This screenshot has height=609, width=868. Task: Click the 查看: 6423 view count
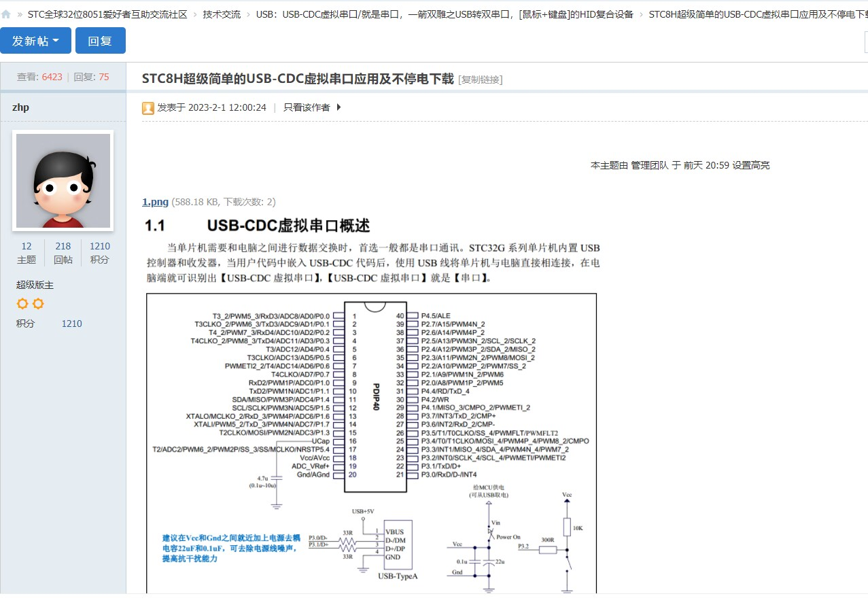pos(39,77)
